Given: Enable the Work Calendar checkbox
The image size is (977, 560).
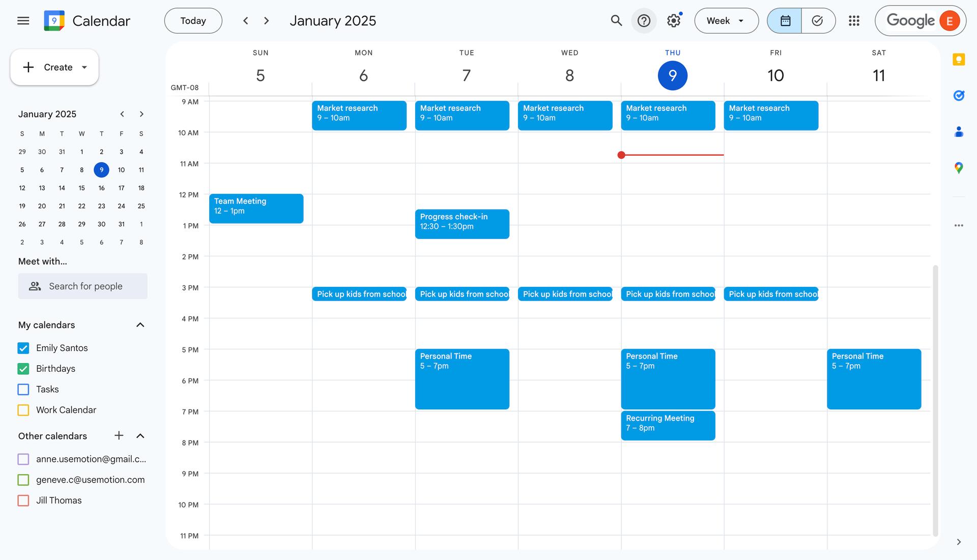Looking at the screenshot, I should click(23, 410).
